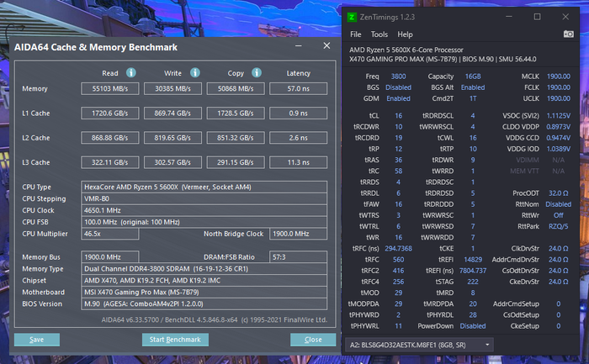
Task: Open the Help menu in ZenTimings
Action: coord(405,34)
